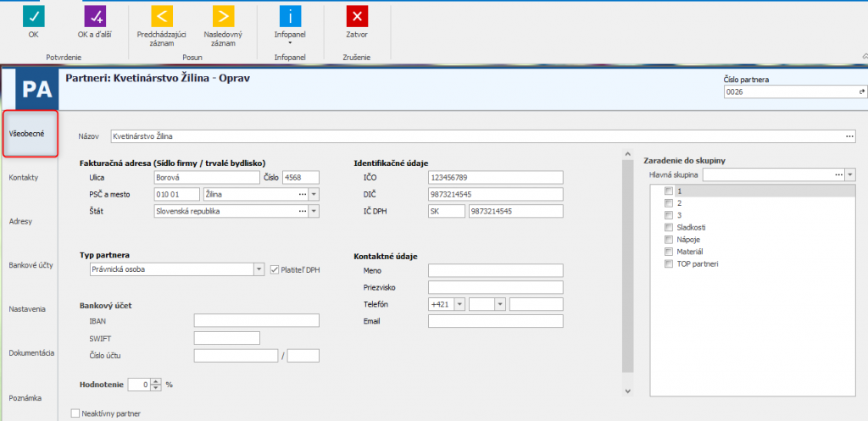
Task: Click the ellipsis button in the Žilina city field
Action: coord(303,194)
